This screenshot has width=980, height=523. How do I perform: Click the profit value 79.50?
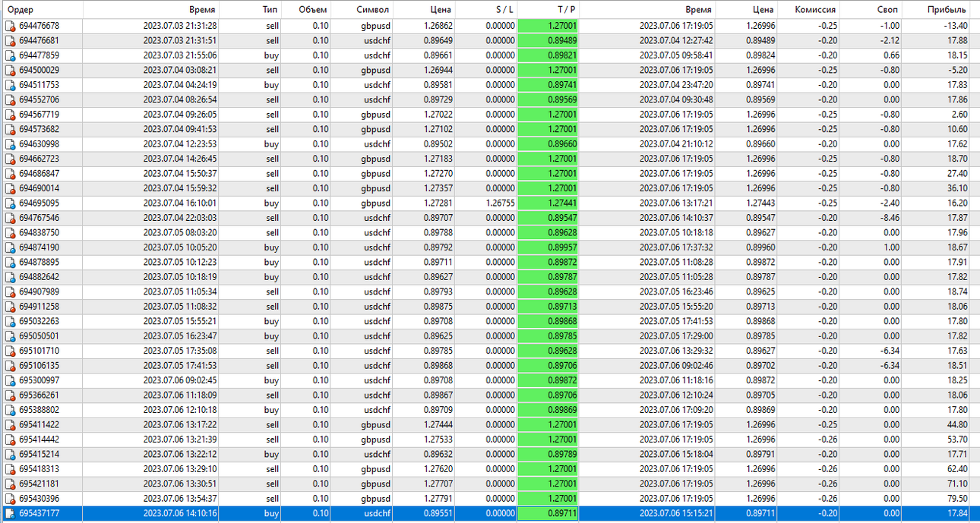coord(956,499)
